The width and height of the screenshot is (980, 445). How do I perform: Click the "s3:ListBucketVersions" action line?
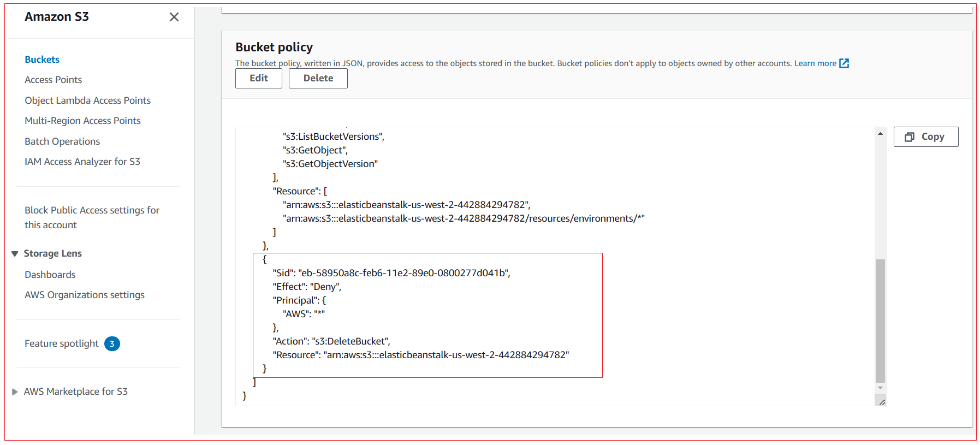pos(334,137)
